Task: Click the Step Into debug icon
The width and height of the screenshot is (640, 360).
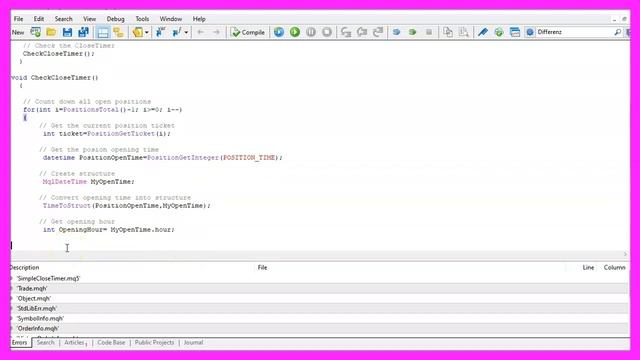Action: point(346,32)
